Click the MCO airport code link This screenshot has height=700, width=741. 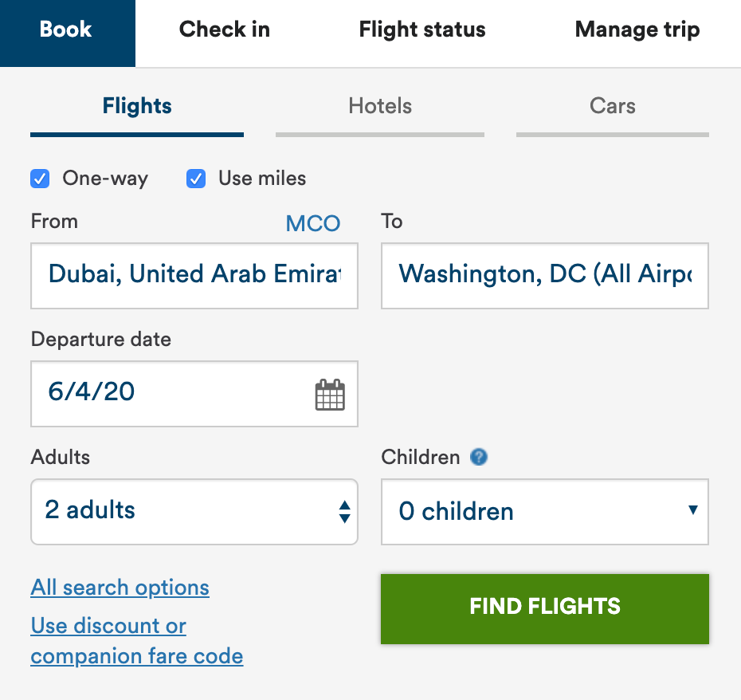pyautogui.click(x=312, y=223)
